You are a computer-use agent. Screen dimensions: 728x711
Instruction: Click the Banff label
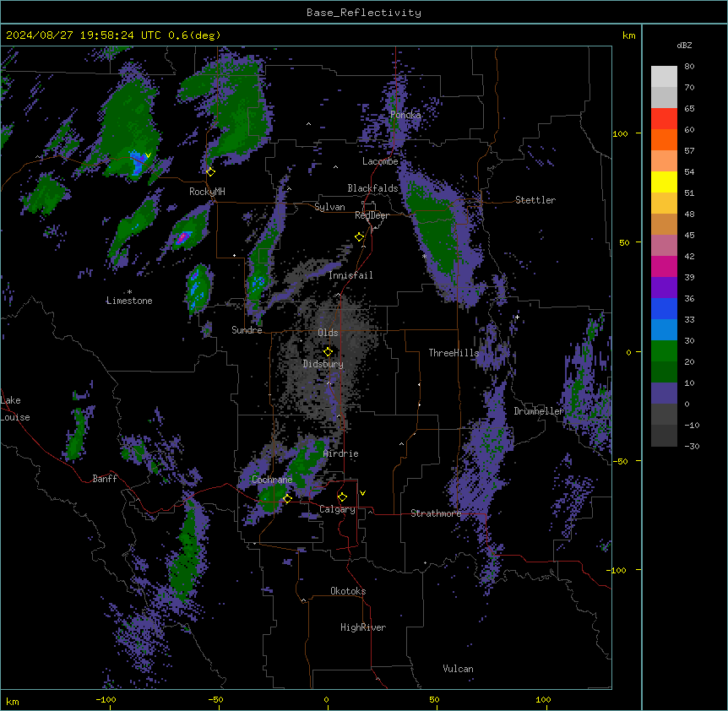(105, 479)
